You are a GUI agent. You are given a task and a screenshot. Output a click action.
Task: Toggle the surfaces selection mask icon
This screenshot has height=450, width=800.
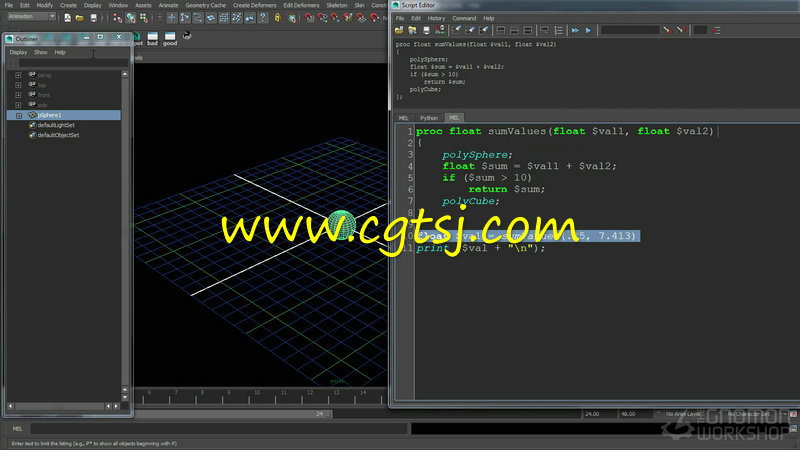(211, 18)
